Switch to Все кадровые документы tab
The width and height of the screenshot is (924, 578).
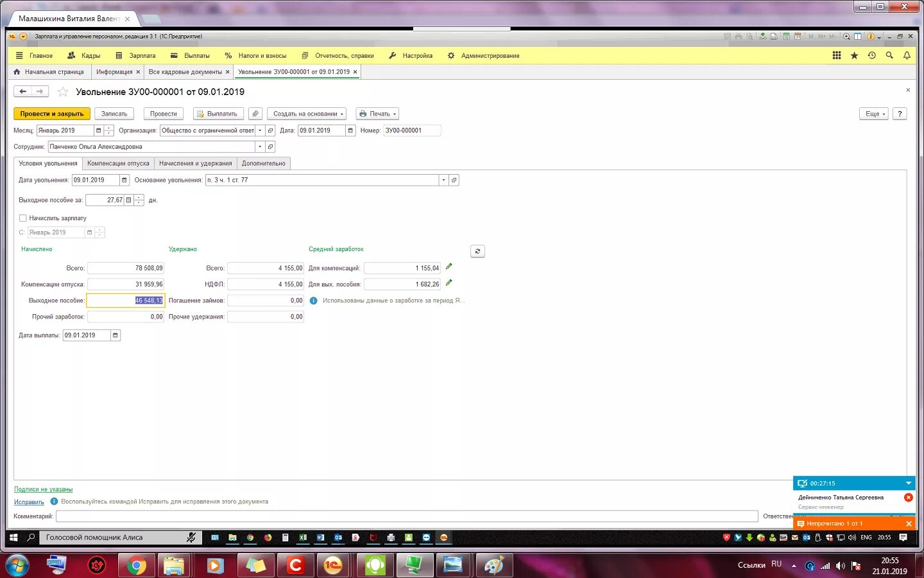coord(185,72)
